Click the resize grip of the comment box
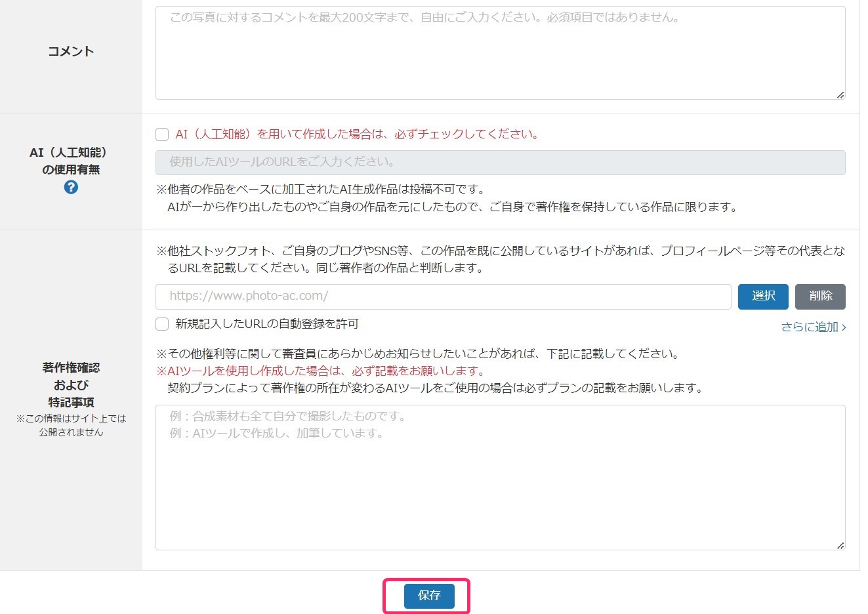The image size is (868, 614). click(840, 94)
